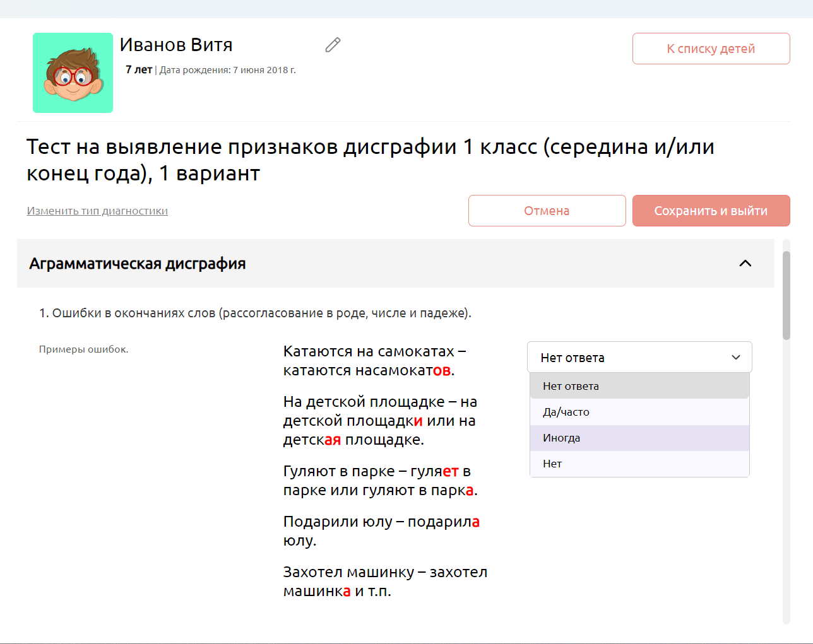Viewport: 813px width, 644px height.
Task: Click Витя's cartoon avatar picture
Action: tap(73, 73)
